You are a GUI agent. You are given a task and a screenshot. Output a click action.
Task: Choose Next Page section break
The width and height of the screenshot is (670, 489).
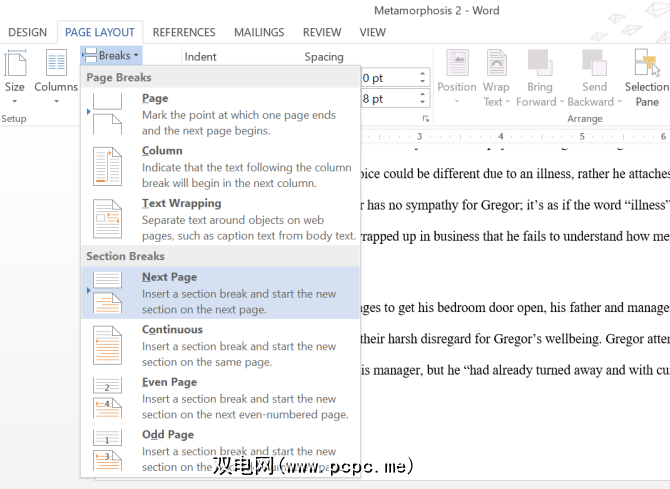[220, 292]
